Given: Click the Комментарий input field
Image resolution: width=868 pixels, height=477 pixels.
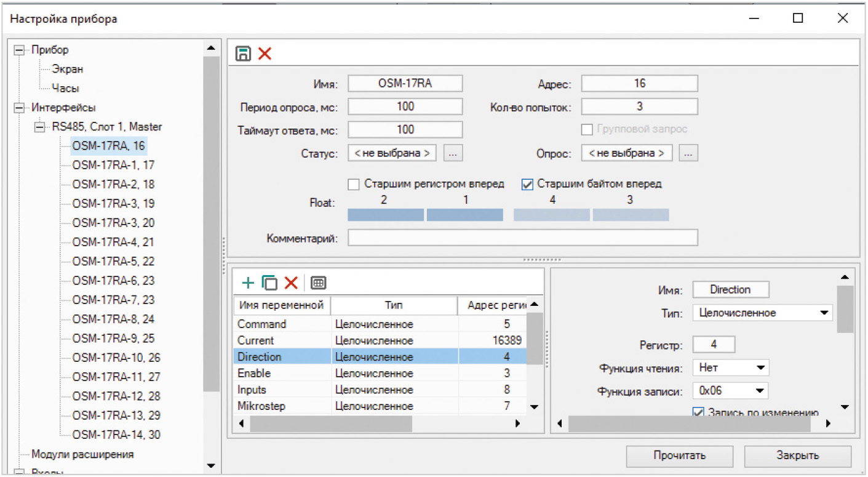Looking at the screenshot, I should (x=522, y=238).
